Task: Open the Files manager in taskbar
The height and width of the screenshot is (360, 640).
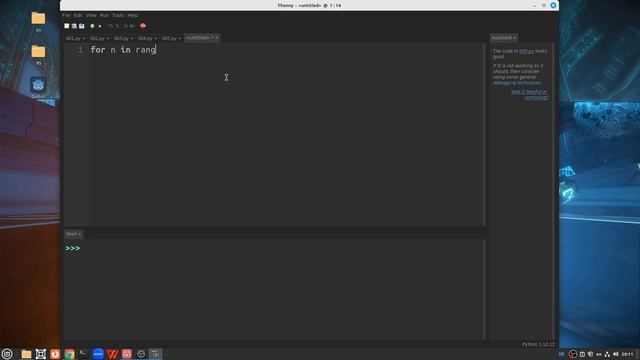Action: pos(26,354)
